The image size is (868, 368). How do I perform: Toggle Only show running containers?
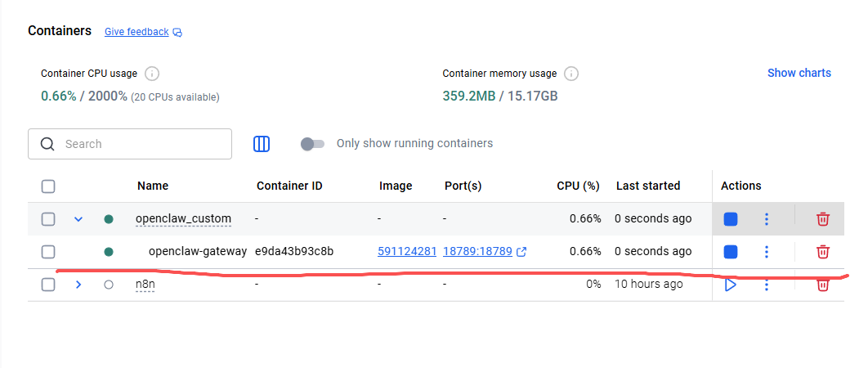point(311,144)
